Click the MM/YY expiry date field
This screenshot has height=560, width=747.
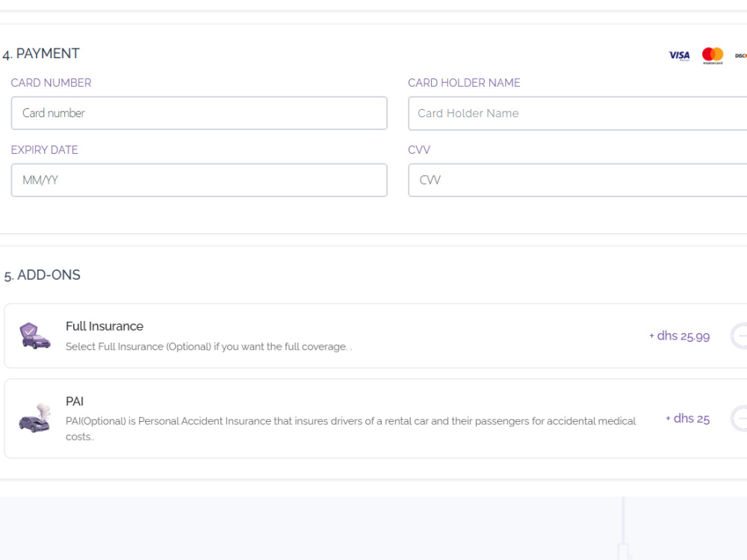point(199,180)
